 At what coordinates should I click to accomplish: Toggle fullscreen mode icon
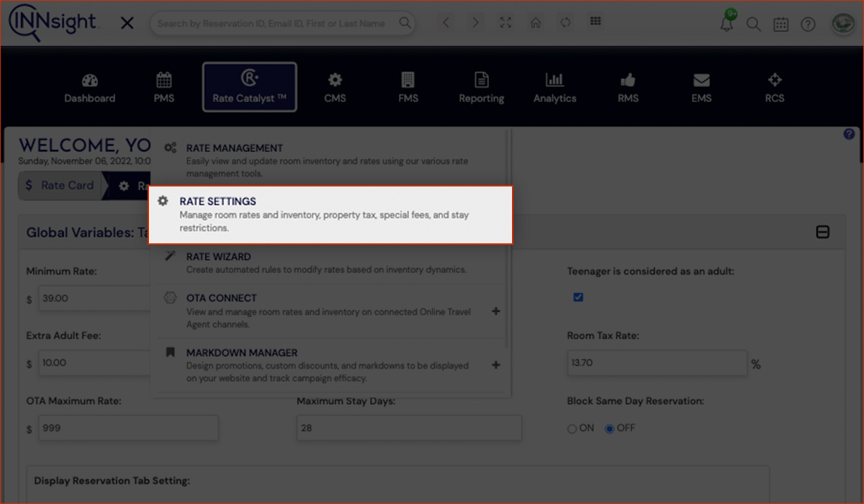click(x=505, y=22)
